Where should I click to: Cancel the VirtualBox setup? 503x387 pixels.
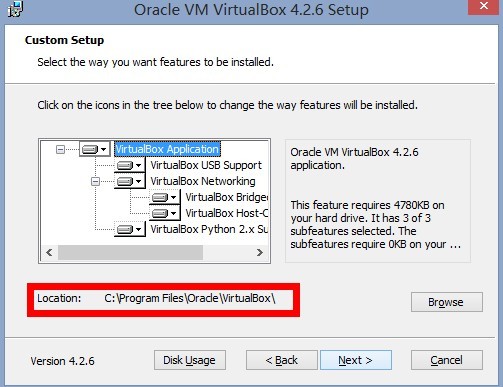[446, 360]
